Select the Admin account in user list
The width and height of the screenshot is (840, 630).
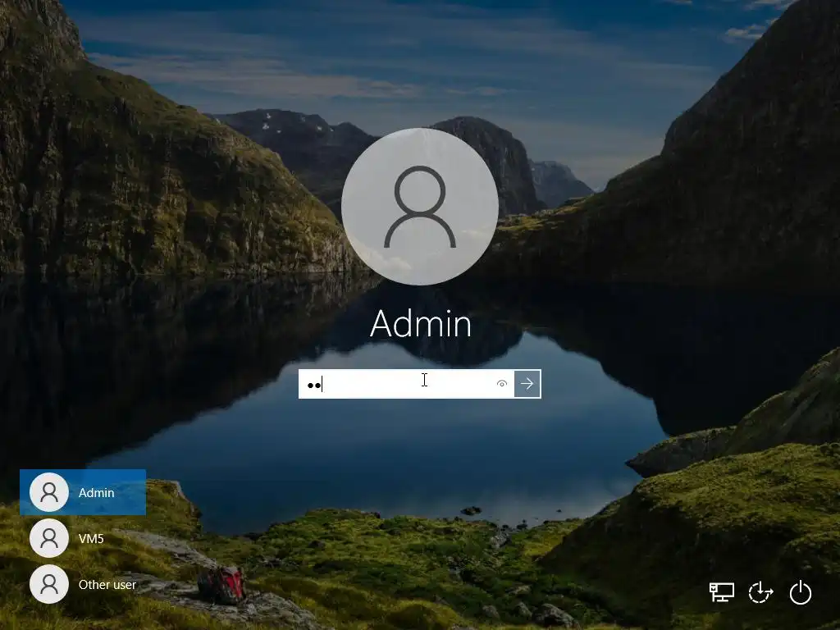tap(83, 492)
